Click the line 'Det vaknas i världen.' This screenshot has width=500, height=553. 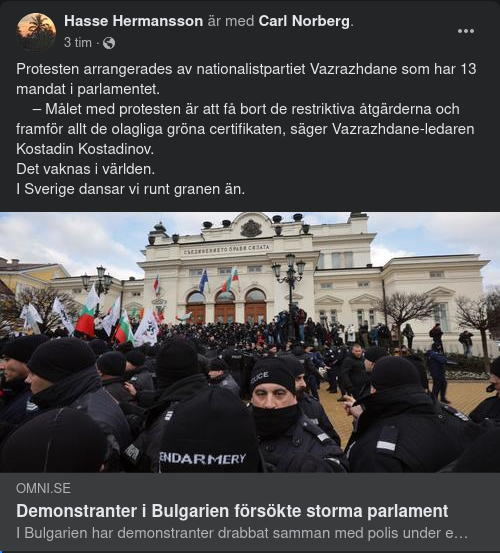coord(85,169)
